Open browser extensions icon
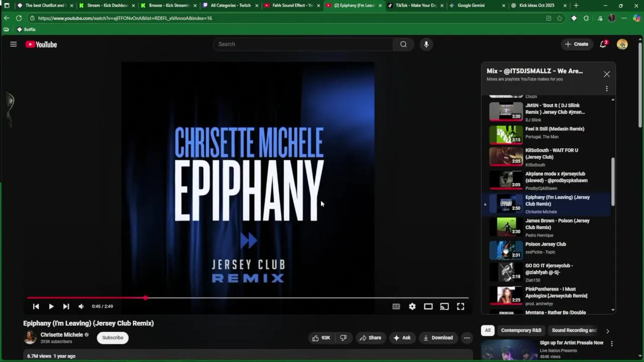The width and height of the screenshot is (644, 362). (586, 18)
